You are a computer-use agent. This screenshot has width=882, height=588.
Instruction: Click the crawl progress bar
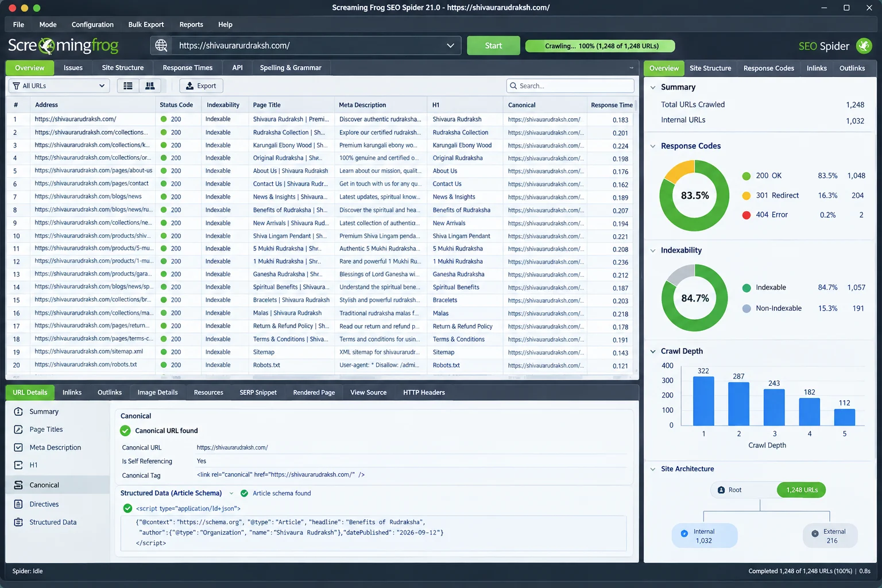point(600,46)
